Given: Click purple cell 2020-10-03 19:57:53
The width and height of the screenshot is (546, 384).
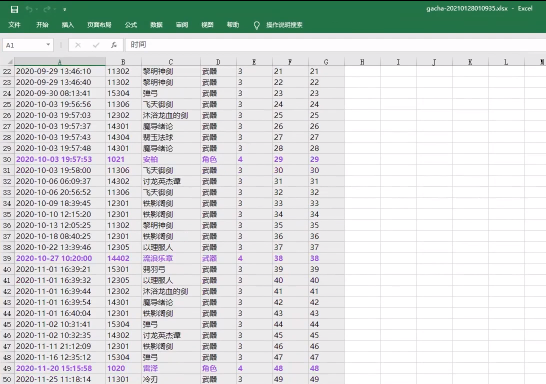Looking at the screenshot, I should coord(60,159).
